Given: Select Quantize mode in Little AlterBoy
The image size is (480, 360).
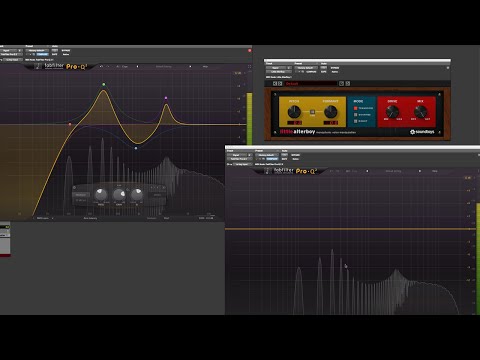Looking at the screenshot, I should point(355,115).
